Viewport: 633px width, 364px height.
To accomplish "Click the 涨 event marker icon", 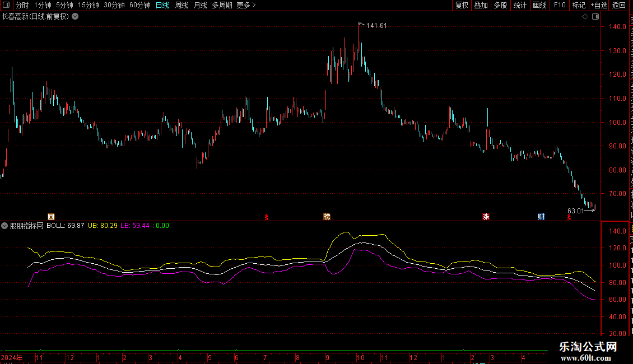I will (486, 217).
